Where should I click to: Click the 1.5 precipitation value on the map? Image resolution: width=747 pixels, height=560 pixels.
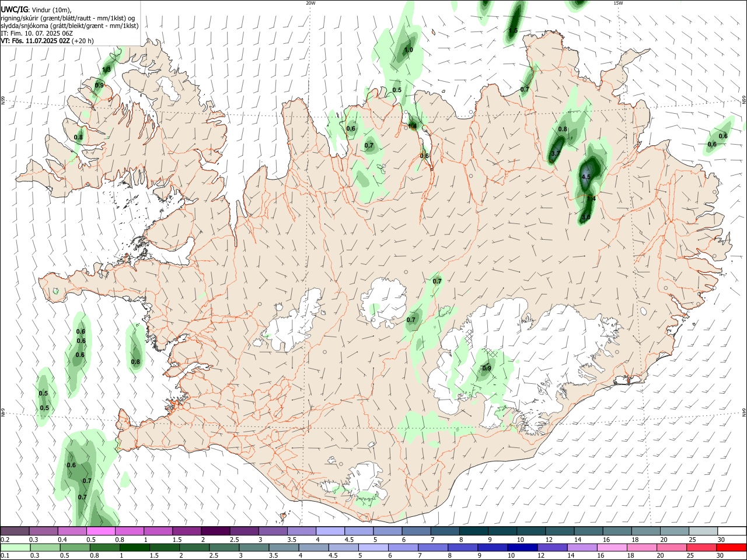point(514,30)
